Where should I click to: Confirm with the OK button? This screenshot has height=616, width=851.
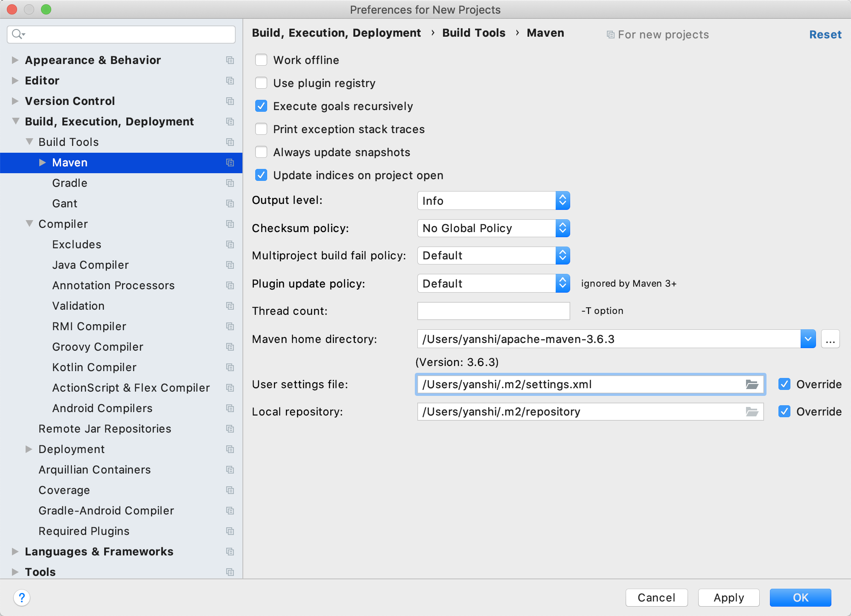[x=801, y=598]
